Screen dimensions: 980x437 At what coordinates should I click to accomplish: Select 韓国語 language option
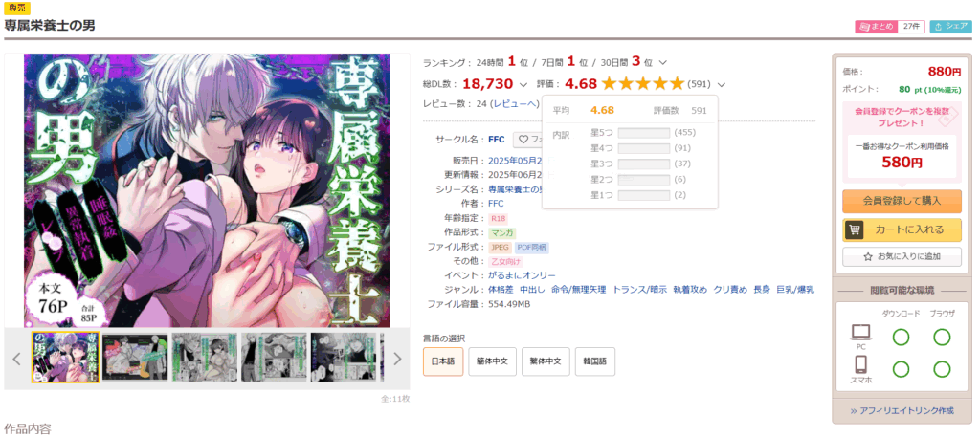click(595, 361)
